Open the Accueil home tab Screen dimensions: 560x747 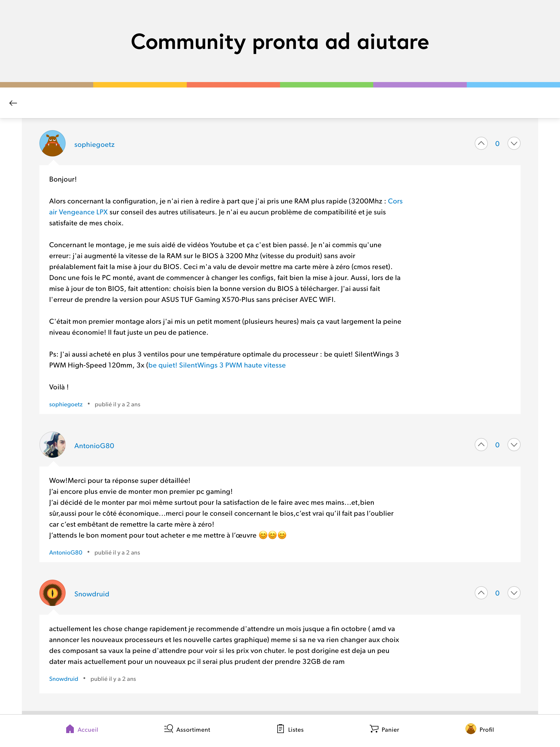(x=82, y=730)
